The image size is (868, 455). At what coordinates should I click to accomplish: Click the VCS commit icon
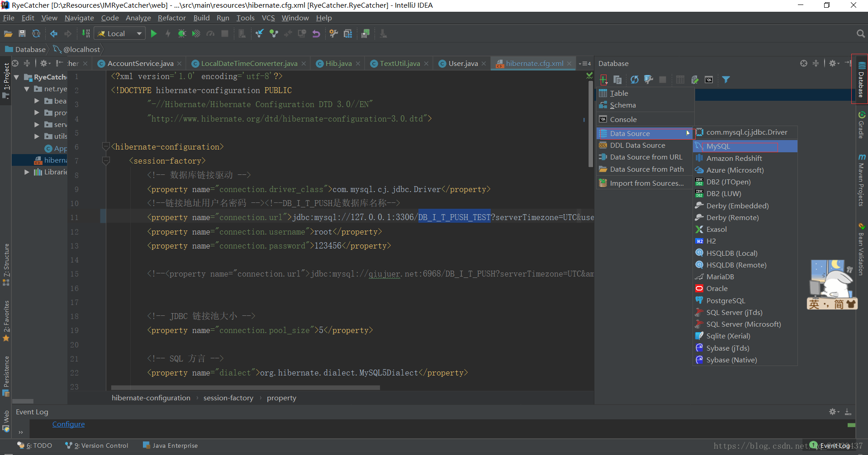[x=274, y=34]
